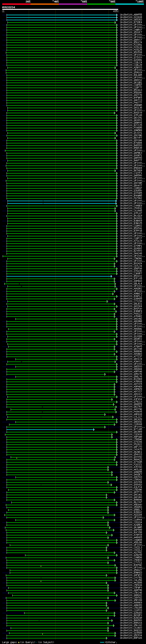The height and width of the screenshot is (644, 146).
Task: Choose the UniRef100_B5XGY2 entry
Action: click(131, 276)
